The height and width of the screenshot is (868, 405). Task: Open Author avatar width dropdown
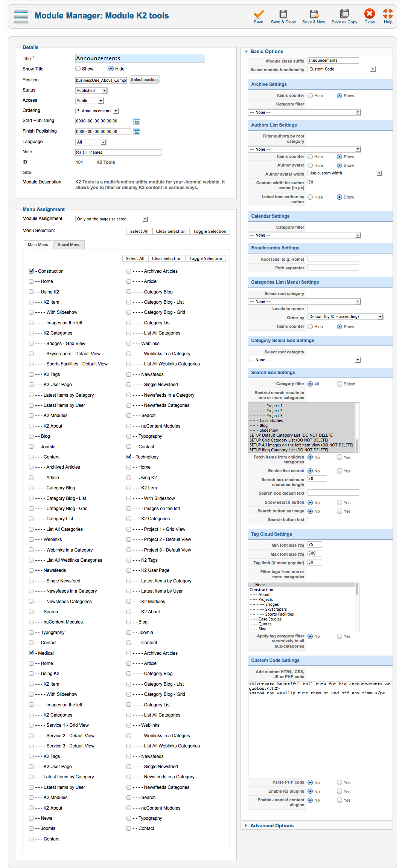[345, 173]
